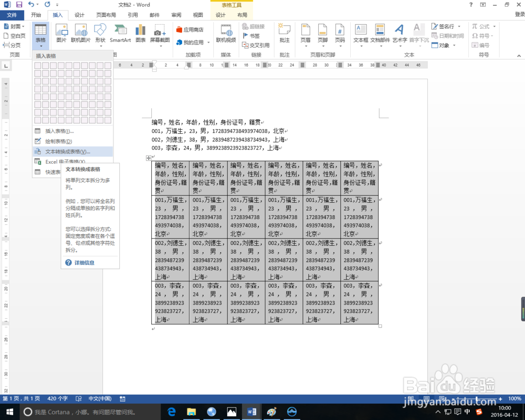This screenshot has width=525, height=420.
Task: Click the Redo icon in quick access toolbar
Action: (47, 4)
